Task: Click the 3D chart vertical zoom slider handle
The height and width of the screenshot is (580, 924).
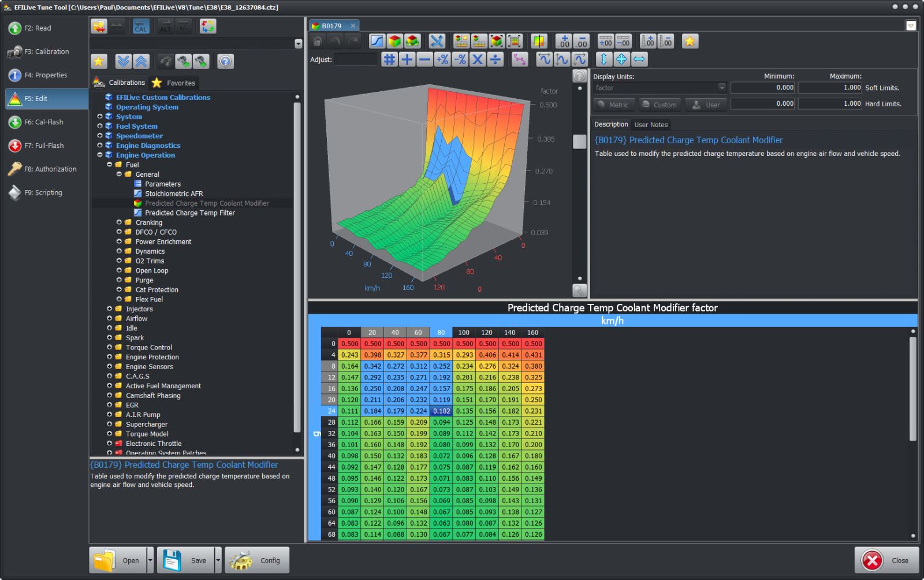Action: (x=580, y=142)
